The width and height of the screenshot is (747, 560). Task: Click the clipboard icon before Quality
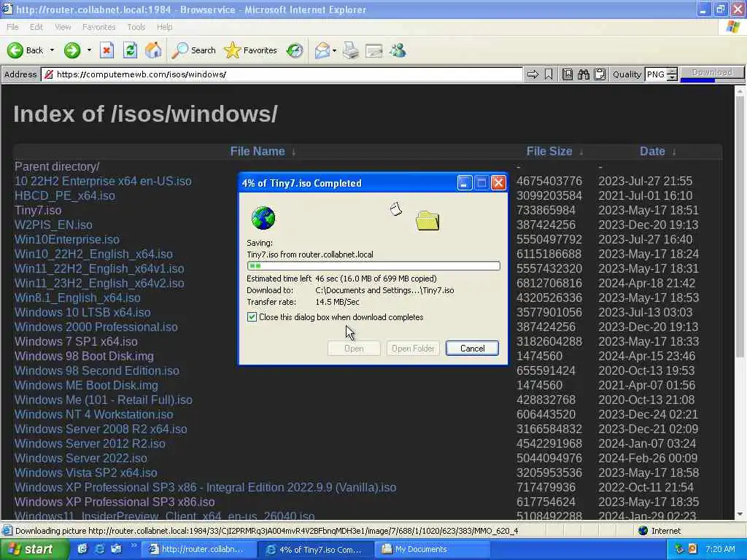tap(600, 74)
